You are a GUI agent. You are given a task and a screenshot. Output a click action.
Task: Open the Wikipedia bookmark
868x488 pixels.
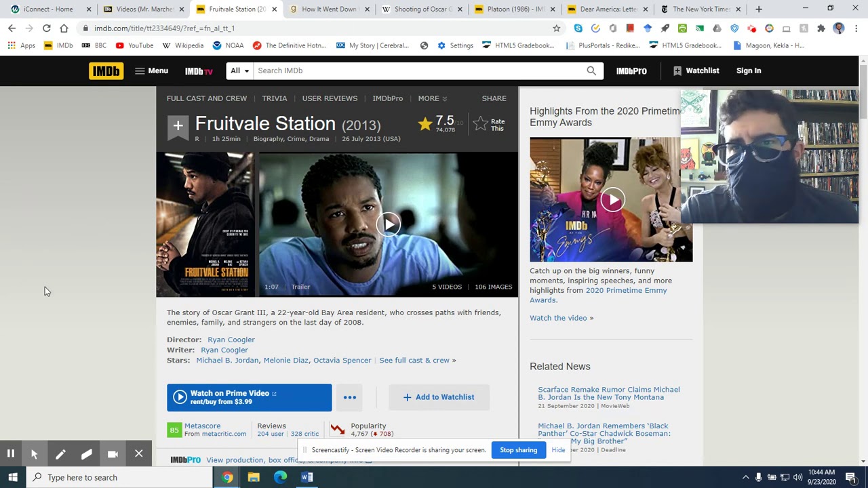click(x=183, y=45)
